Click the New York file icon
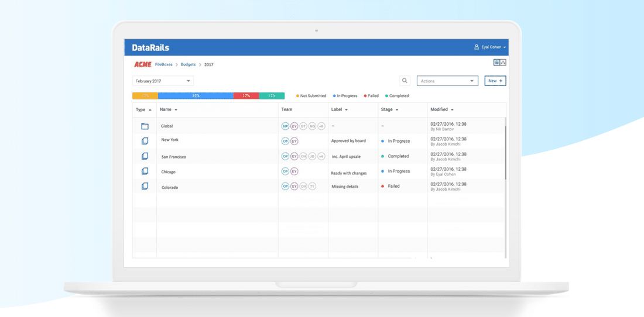Image resolution: width=644 pixels, height=317 pixels. pos(145,140)
